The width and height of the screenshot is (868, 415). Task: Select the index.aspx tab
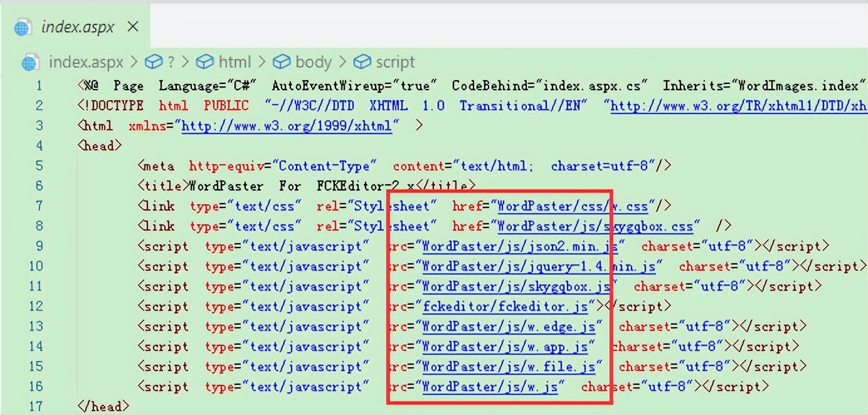tap(77, 27)
